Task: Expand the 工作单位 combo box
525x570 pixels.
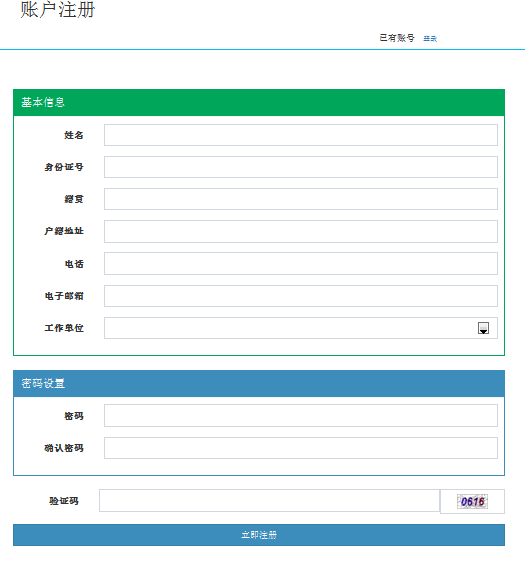Action: coord(301,328)
